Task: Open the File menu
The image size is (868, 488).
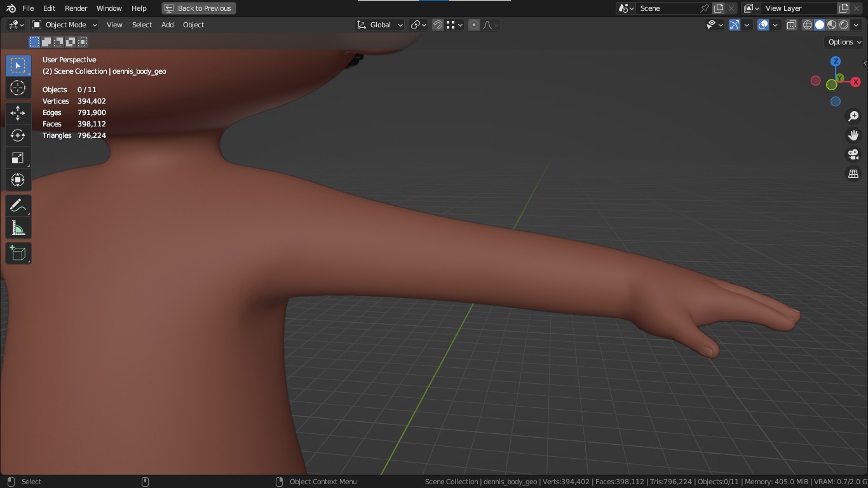Action: coord(28,8)
